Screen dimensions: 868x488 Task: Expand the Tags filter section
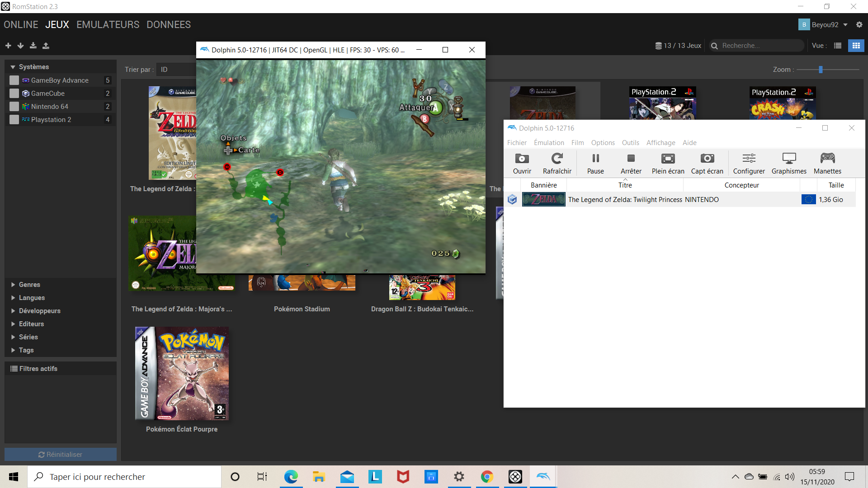tap(13, 350)
